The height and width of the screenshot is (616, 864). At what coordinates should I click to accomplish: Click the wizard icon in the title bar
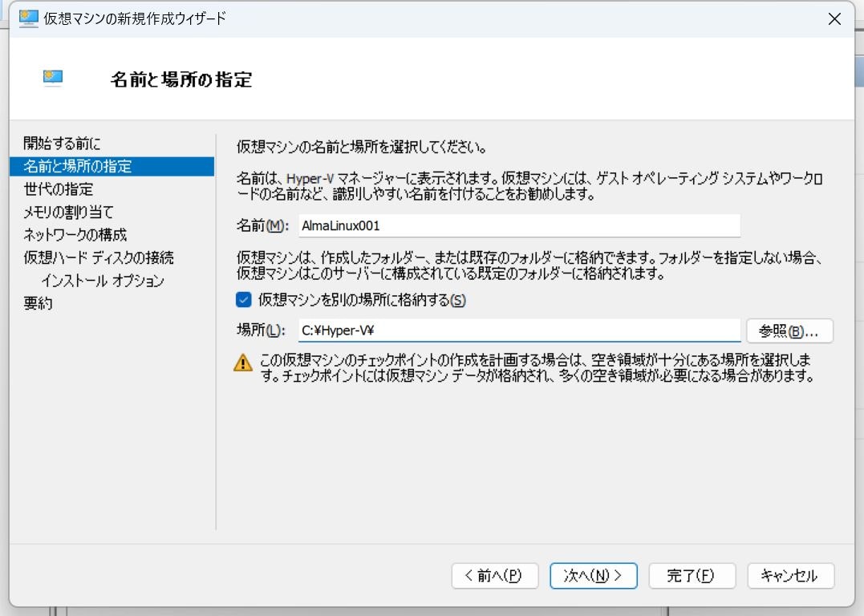coord(28,18)
